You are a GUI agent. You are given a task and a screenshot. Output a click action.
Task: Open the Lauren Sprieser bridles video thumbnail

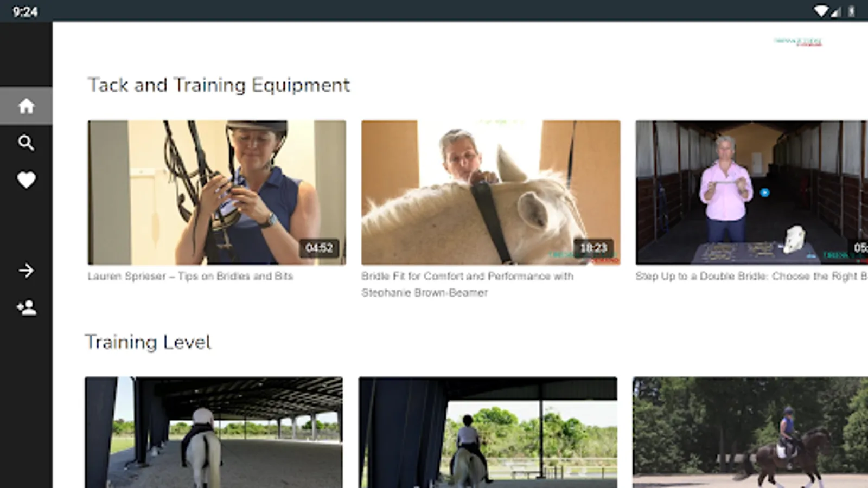coord(216,192)
